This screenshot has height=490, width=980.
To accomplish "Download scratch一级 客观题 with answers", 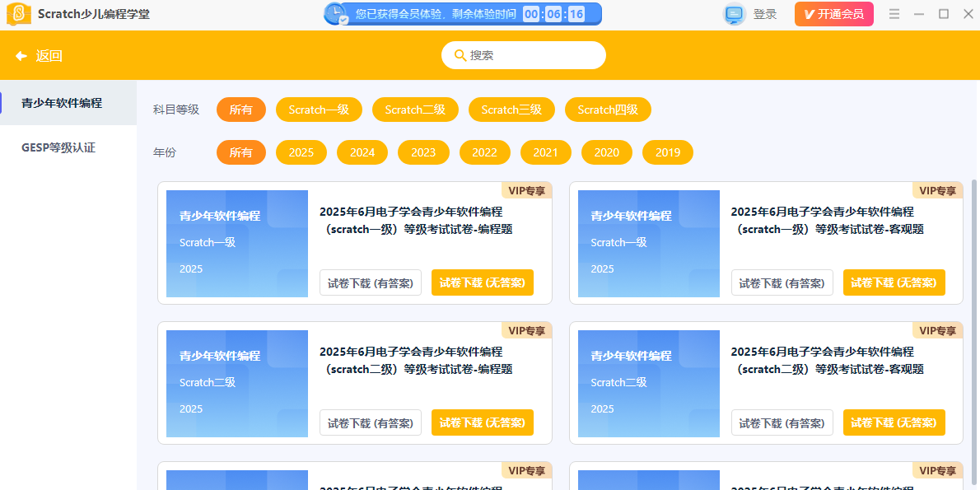I will (782, 282).
